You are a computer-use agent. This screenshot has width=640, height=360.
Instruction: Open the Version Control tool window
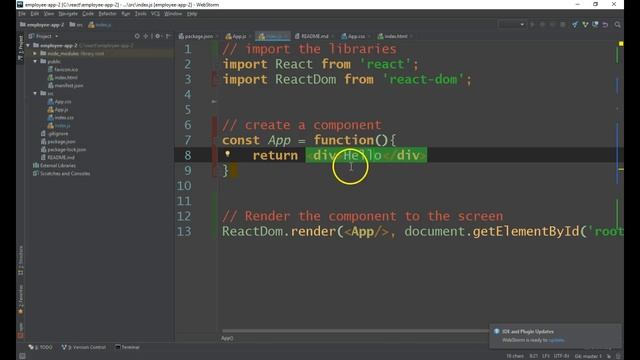point(84,347)
